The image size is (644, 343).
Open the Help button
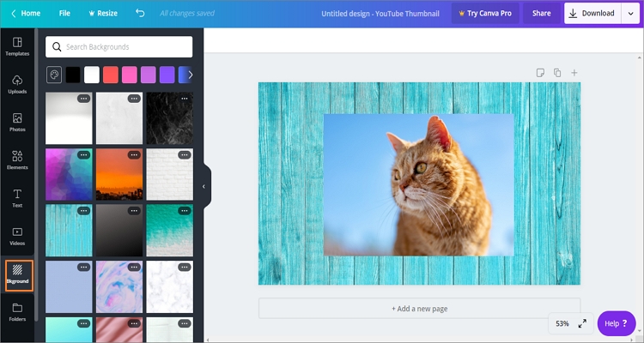(x=617, y=323)
